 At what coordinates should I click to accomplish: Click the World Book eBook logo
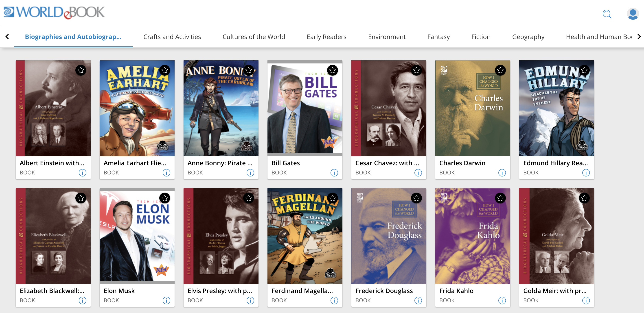54,12
